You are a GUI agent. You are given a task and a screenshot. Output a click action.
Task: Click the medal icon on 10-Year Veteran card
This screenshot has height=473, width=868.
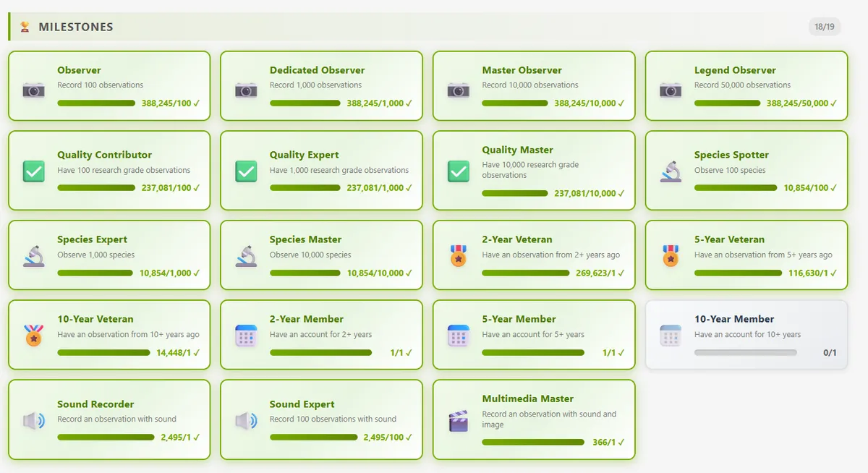coord(33,335)
